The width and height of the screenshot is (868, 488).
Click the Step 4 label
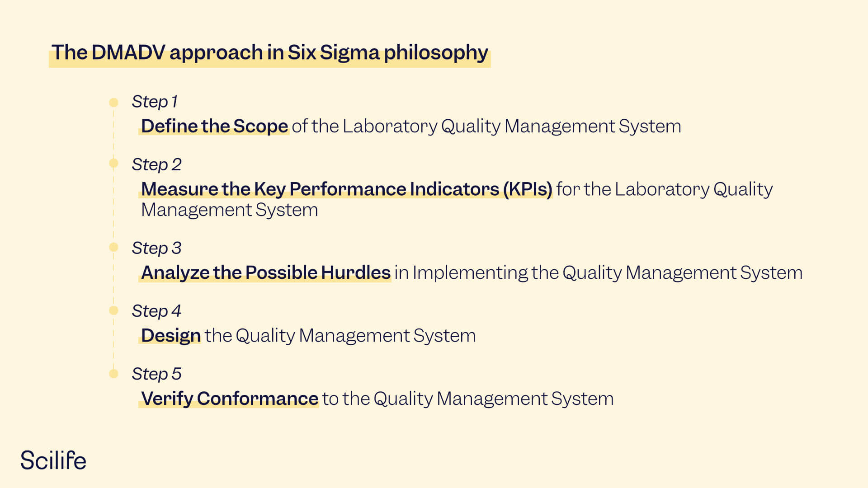tap(156, 311)
